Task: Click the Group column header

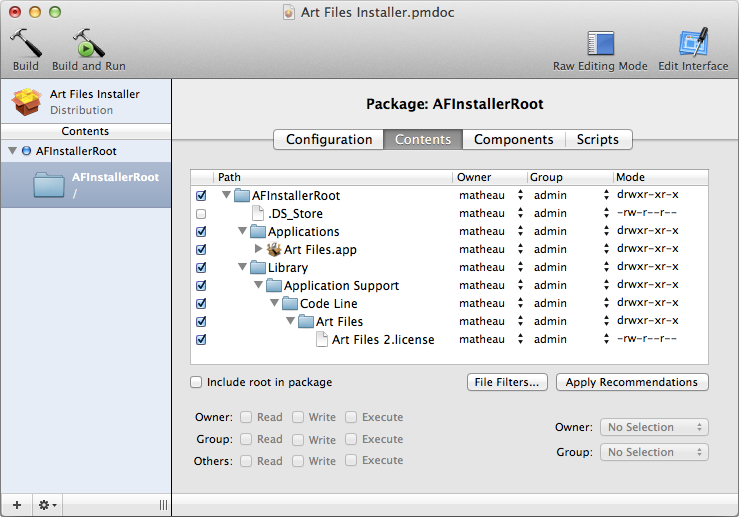Action: click(570, 177)
